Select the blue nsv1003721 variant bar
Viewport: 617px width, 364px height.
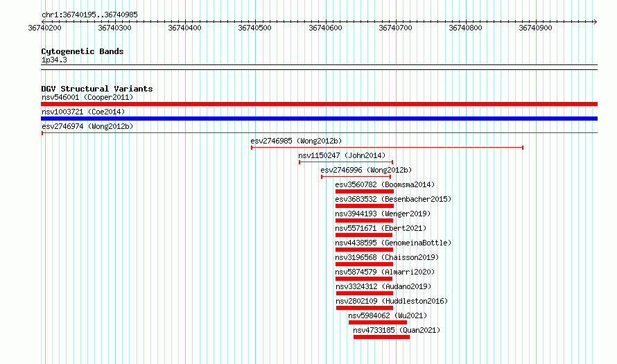[x=319, y=119]
